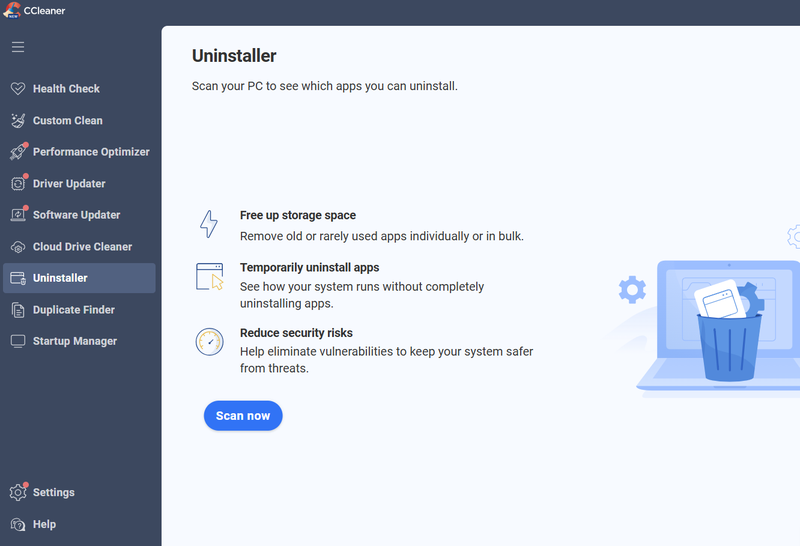800x546 pixels.
Task: Switch to Driver Updater
Action: click(69, 184)
